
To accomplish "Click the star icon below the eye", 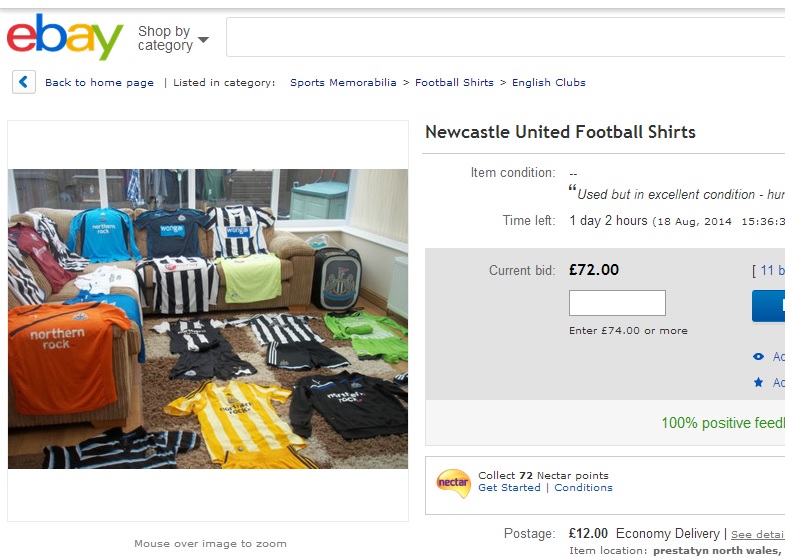I will point(758,383).
